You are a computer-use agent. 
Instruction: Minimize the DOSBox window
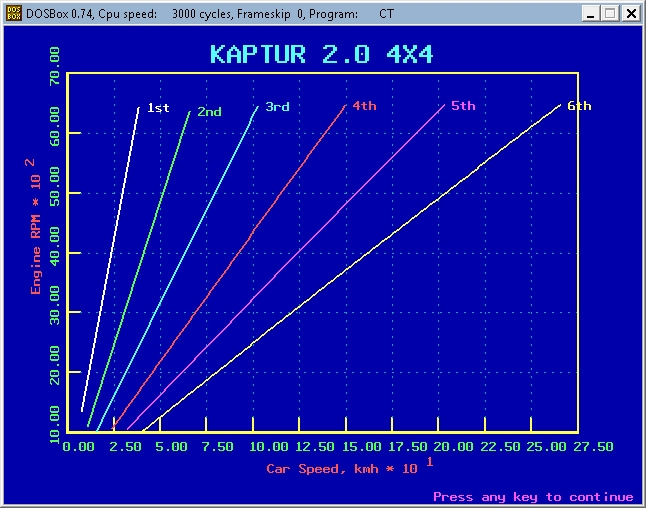click(590, 14)
